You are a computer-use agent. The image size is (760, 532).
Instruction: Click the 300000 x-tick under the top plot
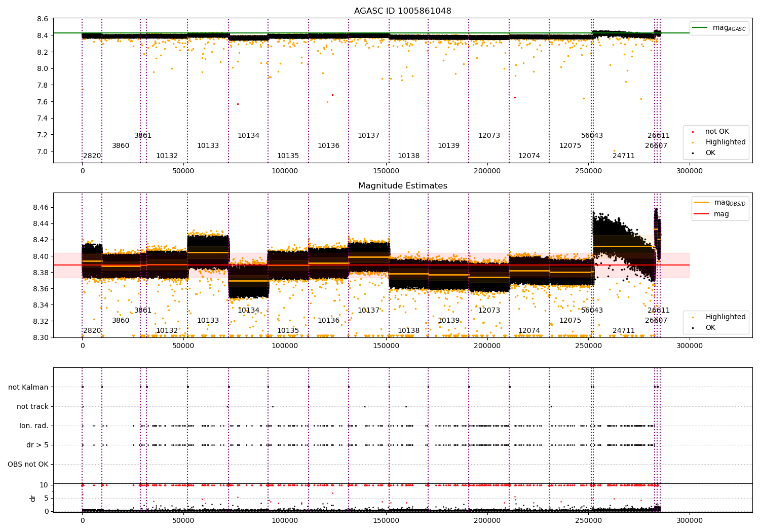690,171
